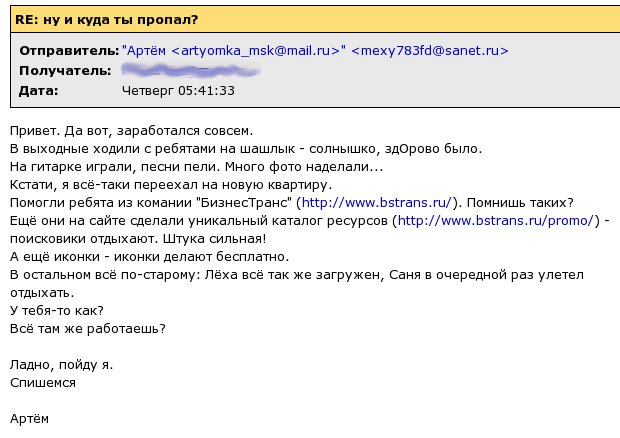Click the line 'А ещё иконки - иконки делают бесплатно'
The image size is (620, 438).
[149, 257]
